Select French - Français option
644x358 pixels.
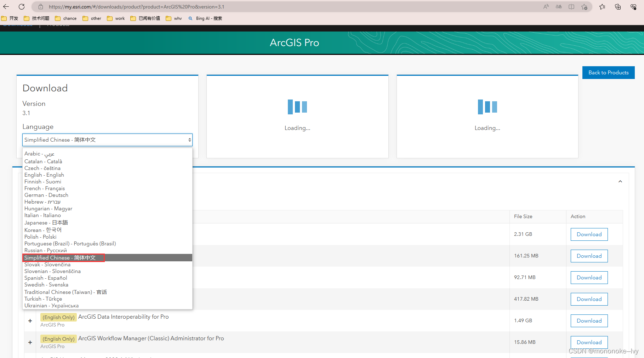[107, 188]
